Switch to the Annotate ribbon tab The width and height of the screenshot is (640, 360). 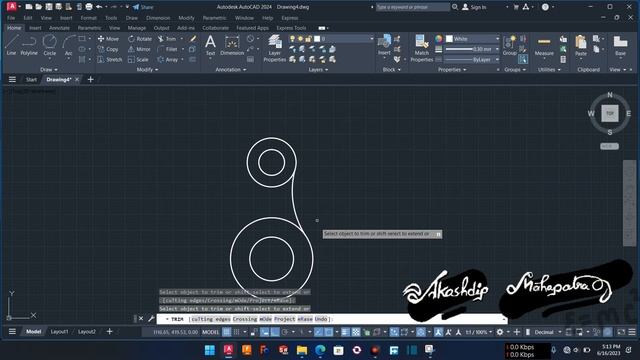[59, 28]
